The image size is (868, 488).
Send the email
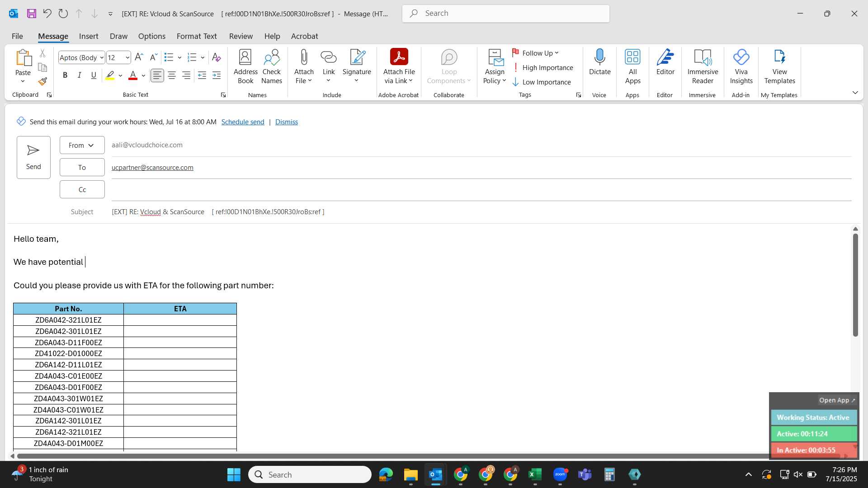point(33,157)
